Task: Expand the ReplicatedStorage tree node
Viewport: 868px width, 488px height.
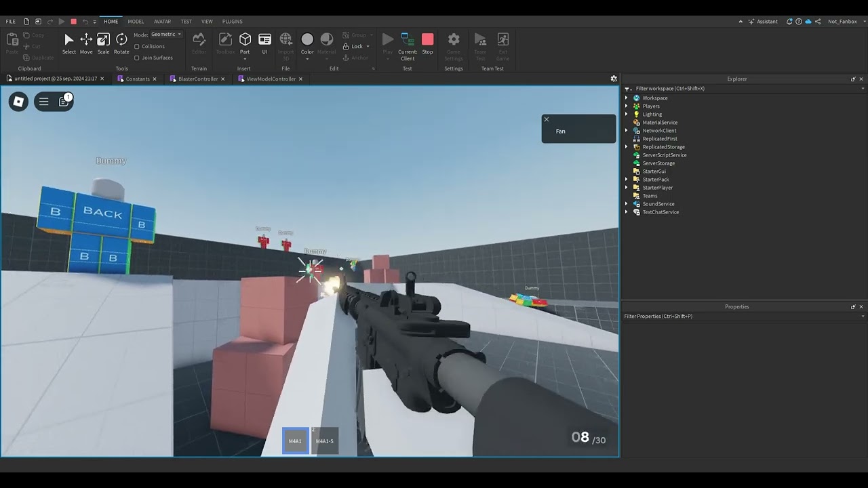Action: (627, 147)
